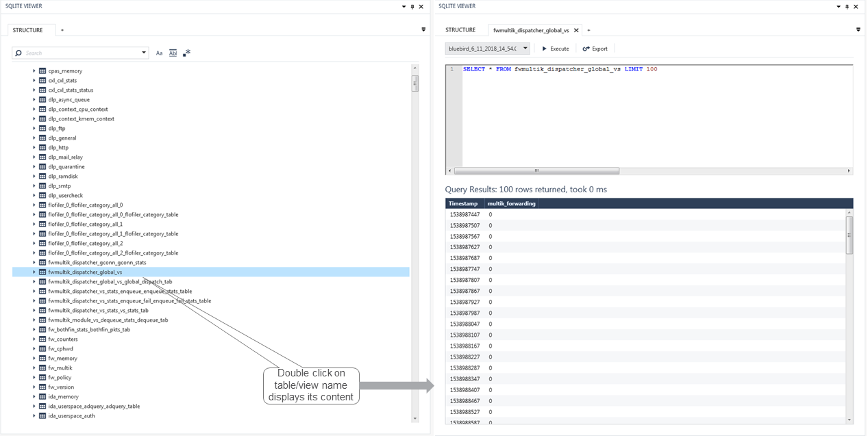
Task: Expand the fw_counters tree node
Action: (x=34, y=339)
